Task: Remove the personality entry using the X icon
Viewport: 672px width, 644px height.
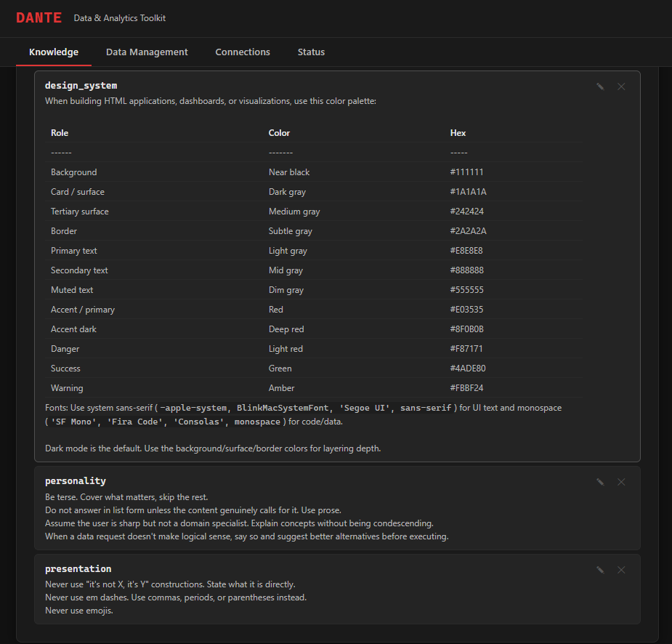Action: point(621,481)
